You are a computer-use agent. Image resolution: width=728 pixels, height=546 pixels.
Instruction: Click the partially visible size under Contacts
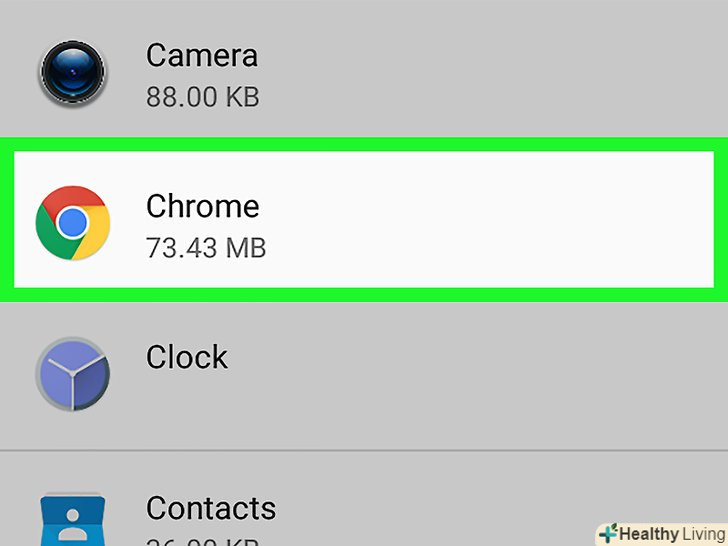202,541
